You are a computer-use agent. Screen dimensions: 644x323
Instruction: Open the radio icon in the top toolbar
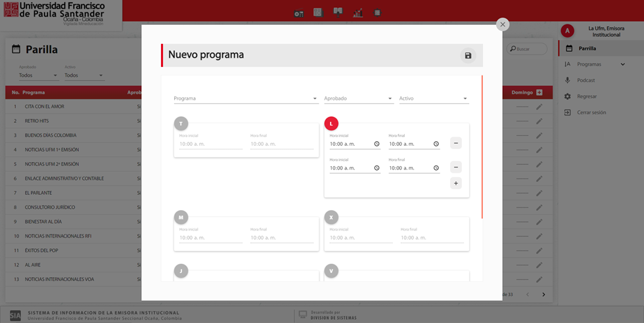(x=299, y=13)
